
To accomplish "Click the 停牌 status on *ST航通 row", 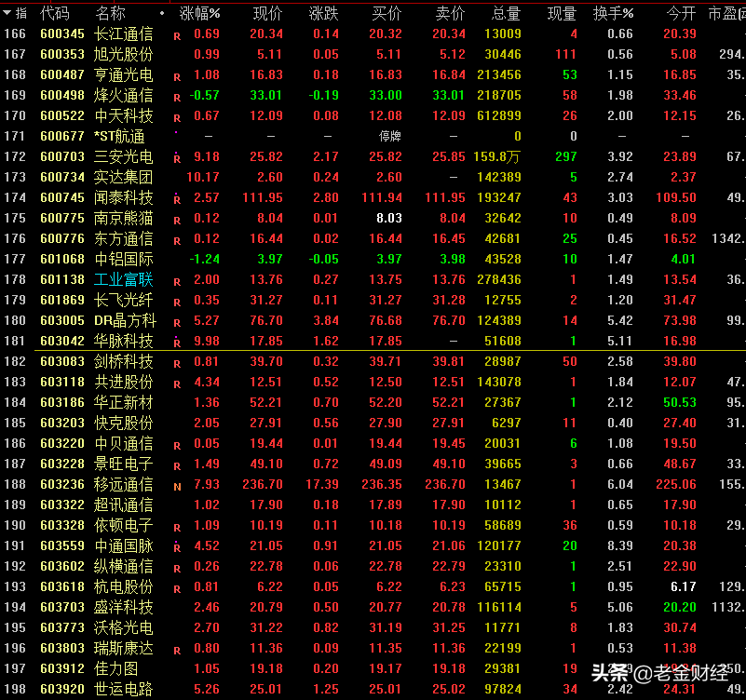I will tap(389, 137).
